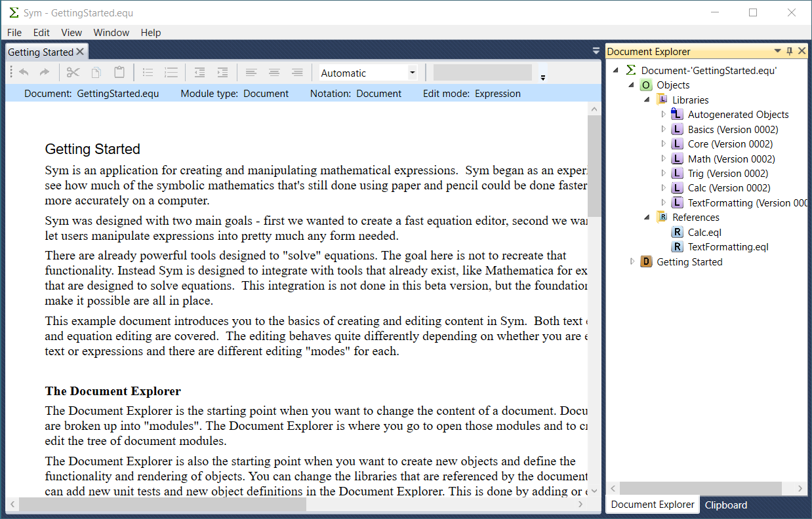Click 'Module type: Document' in the info bar
This screenshot has height=519, width=812.
[234, 94]
